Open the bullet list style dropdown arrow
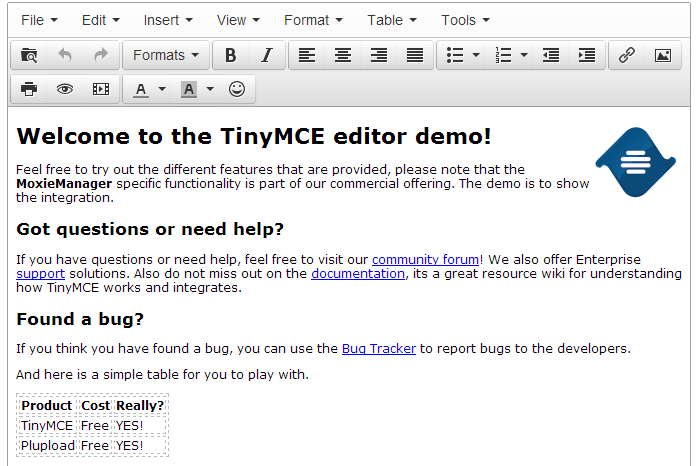This screenshot has width=696, height=466. (476, 56)
